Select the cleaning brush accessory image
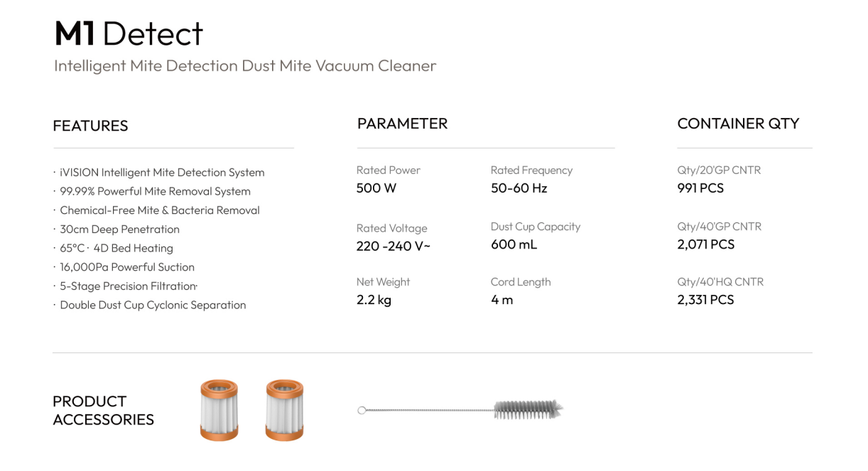 click(460, 409)
